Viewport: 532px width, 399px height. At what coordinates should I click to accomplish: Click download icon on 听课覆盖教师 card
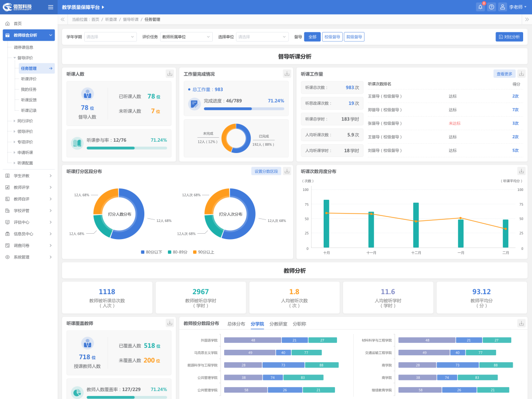point(169,323)
